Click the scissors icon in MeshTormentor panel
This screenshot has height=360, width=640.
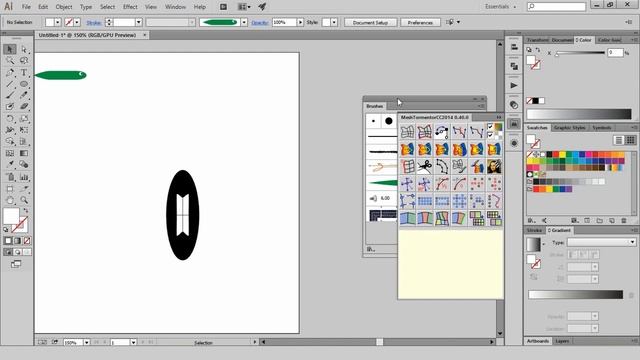tap(424, 167)
